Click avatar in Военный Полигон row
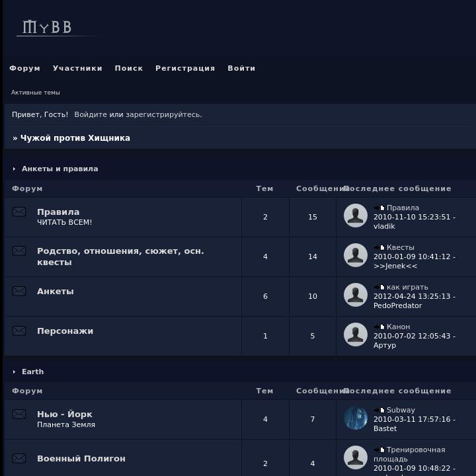The height and width of the screenshot is (476, 476). click(x=356, y=457)
